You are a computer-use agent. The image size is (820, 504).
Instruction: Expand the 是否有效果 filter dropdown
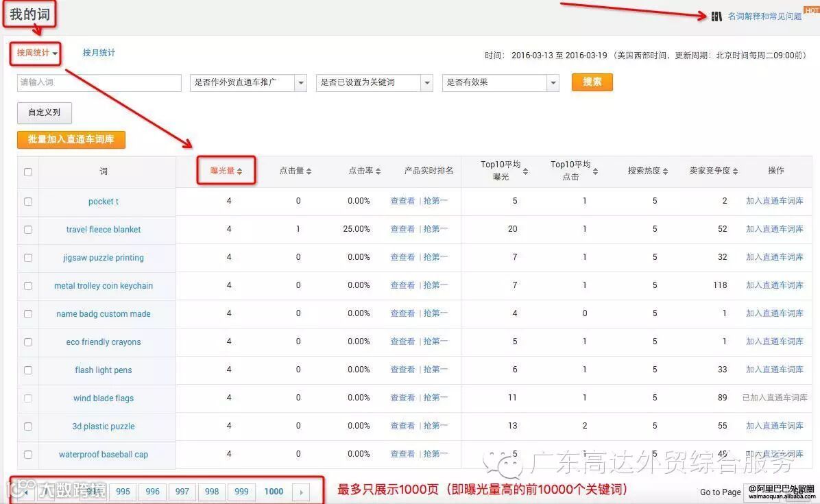tap(553, 82)
